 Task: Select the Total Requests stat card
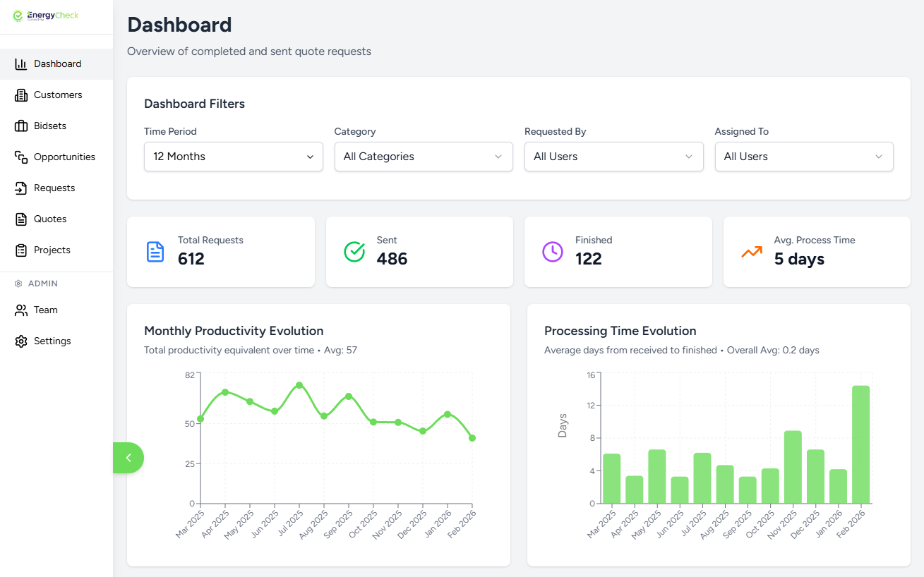click(220, 252)
